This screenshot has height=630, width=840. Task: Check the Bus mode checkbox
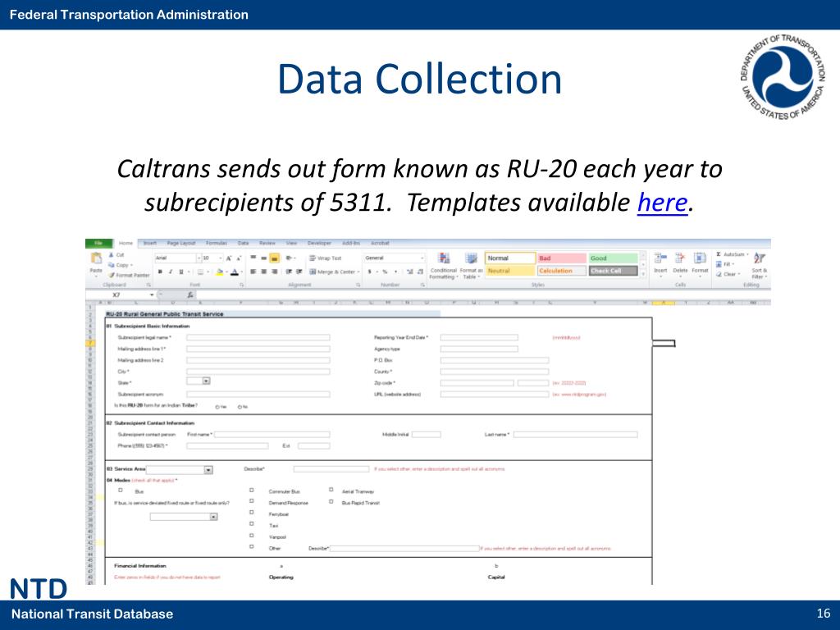pos(120,491)
